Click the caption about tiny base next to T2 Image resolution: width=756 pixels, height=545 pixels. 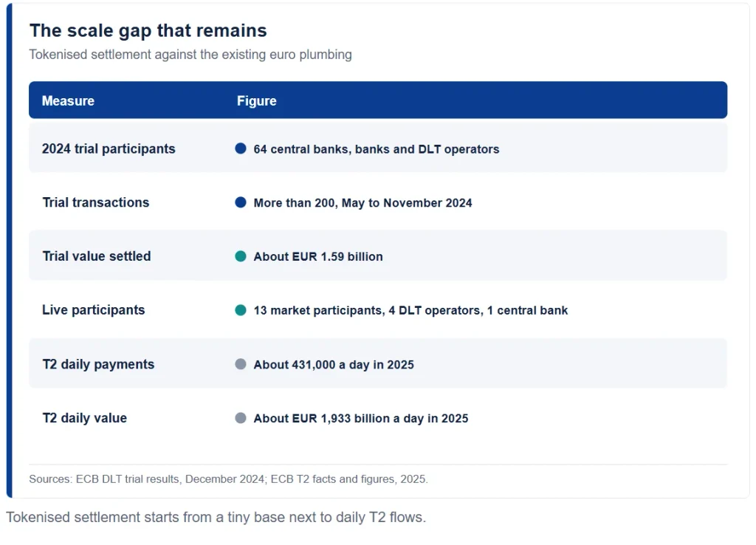pyautogui.click(x=216, y=517)
